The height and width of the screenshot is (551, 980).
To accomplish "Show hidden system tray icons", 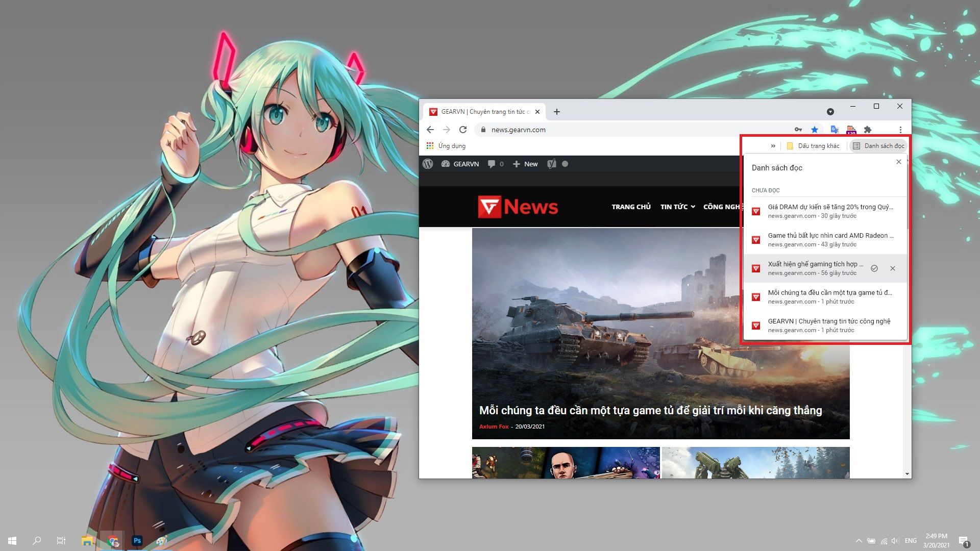I will (x=859, y=541).
